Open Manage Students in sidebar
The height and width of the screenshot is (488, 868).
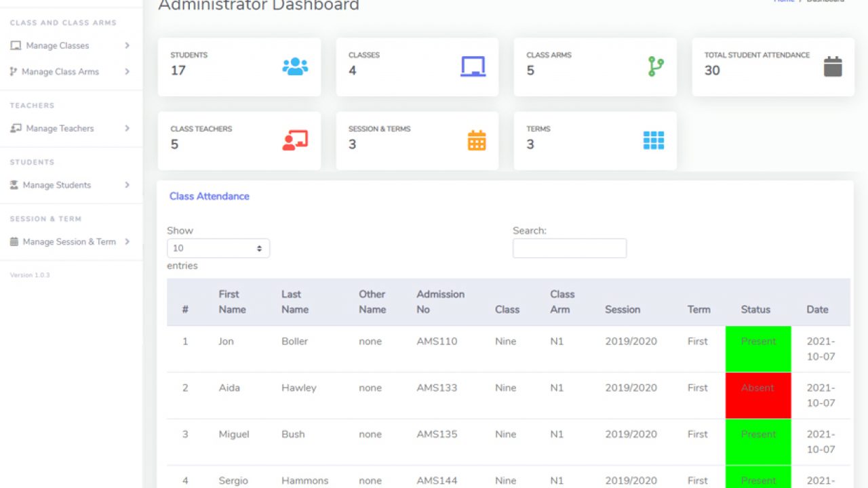click(x=56, y=185)
